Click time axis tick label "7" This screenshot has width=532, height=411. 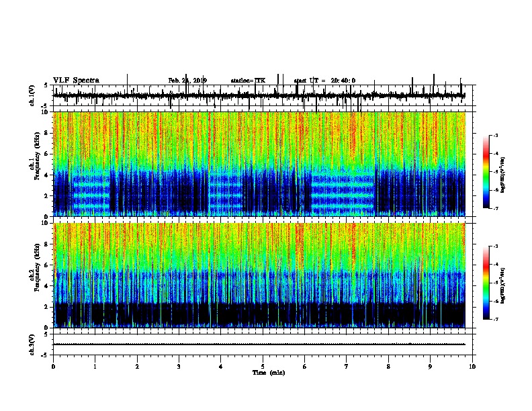pos(347,366)
